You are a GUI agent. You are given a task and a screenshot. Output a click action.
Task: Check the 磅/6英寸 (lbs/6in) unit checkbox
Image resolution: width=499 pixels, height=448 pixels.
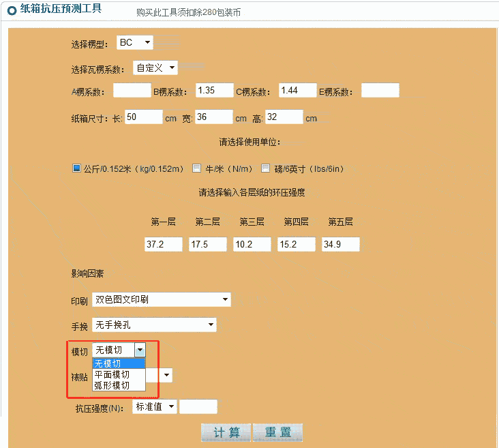[268, 168]
